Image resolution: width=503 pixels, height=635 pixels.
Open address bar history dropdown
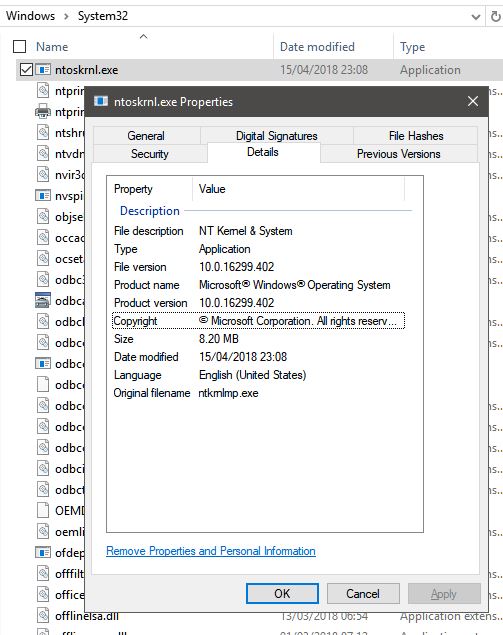[476, 16]
